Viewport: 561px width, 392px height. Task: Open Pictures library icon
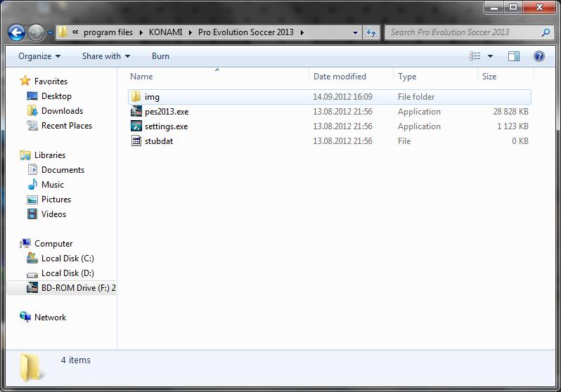(32, 200)
